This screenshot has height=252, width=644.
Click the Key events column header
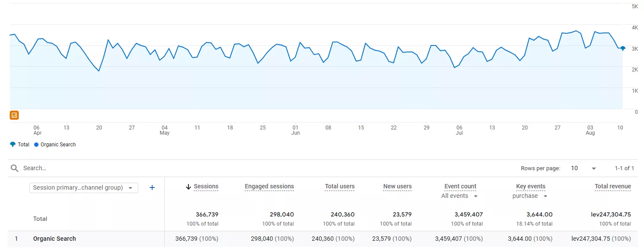click(x=530, y=187)
